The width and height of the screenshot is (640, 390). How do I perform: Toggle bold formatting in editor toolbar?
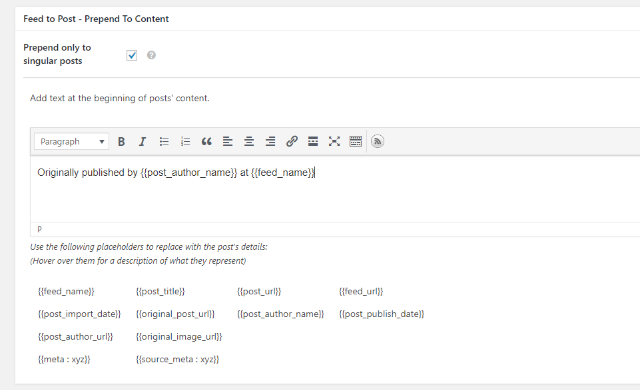tap(121, 142)
